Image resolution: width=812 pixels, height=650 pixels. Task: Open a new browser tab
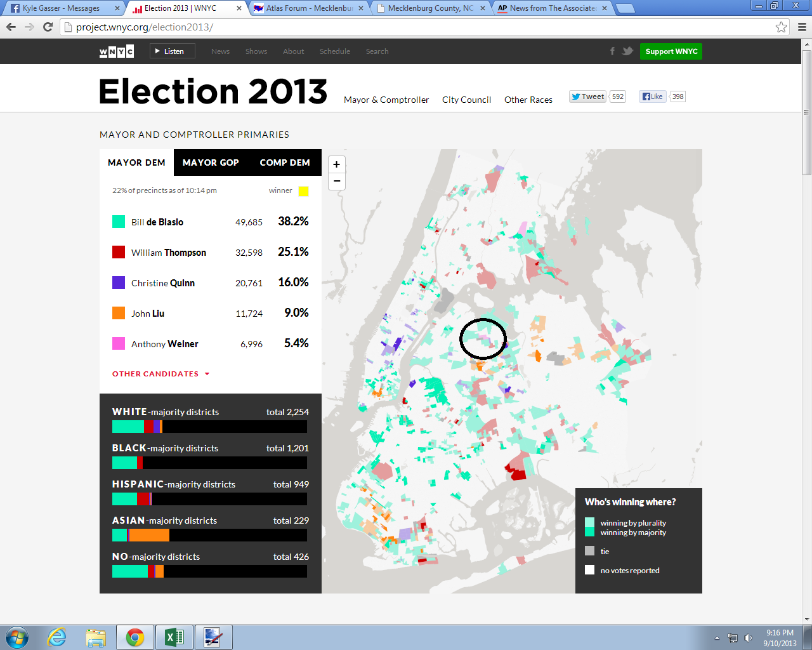pos(625,8)
